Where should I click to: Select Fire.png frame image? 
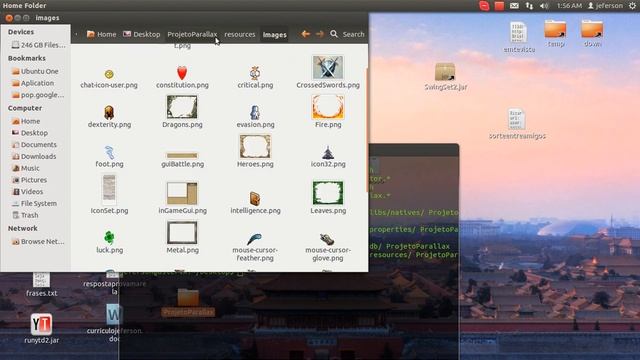tap(328, 107)
